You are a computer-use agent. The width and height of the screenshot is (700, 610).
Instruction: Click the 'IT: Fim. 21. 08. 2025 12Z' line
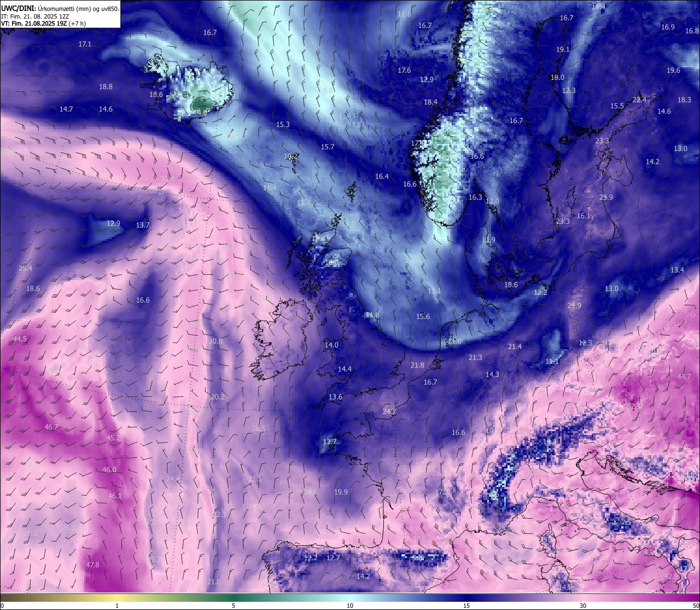tap(35, 16)
